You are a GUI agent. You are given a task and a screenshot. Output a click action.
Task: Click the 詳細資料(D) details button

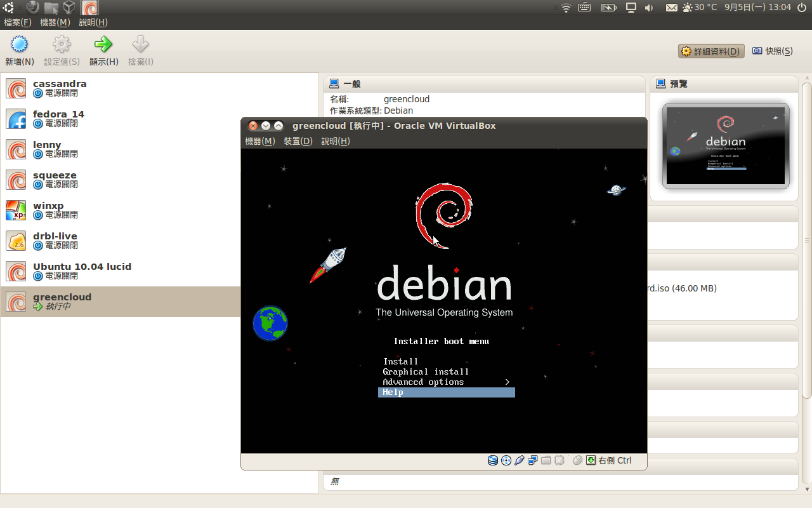click(x=711, y=51)
